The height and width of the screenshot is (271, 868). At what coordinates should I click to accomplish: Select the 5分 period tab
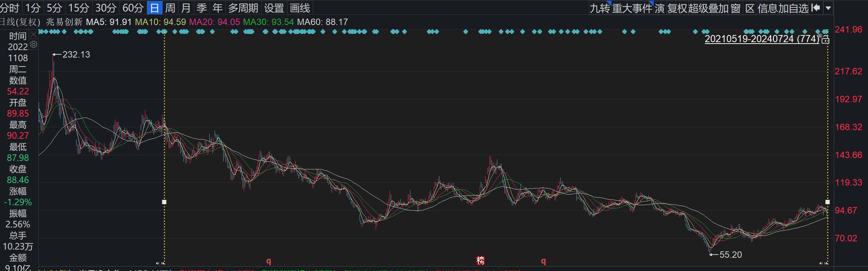coord(54,8)
